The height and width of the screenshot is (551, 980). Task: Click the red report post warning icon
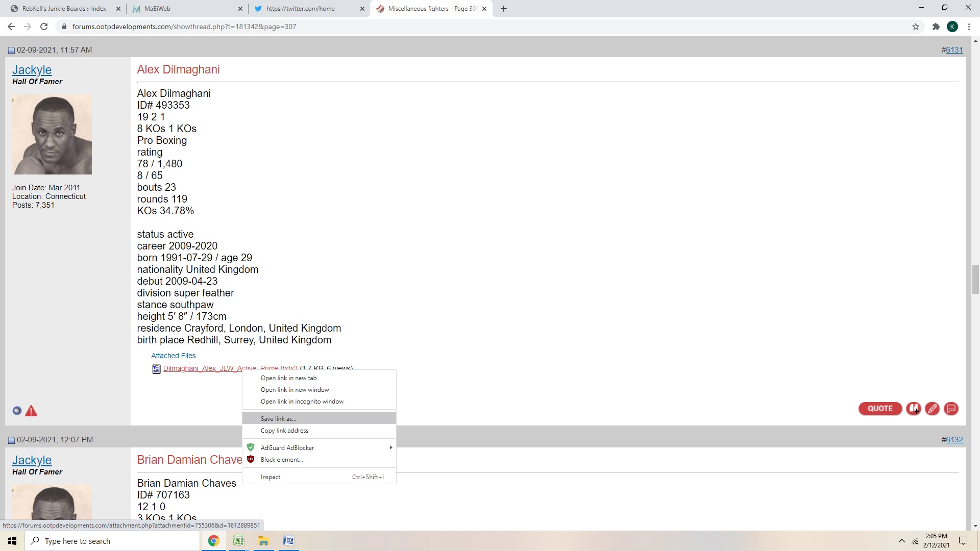coord(31,411)
